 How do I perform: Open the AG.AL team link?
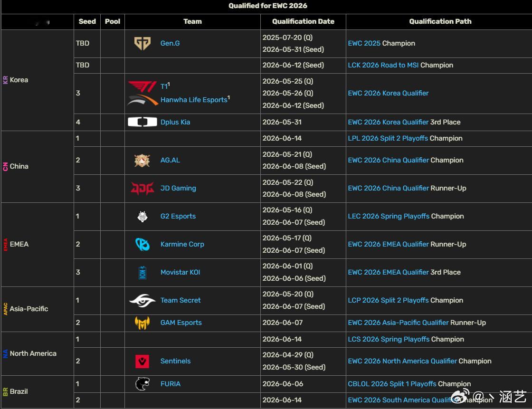point(170,160)
